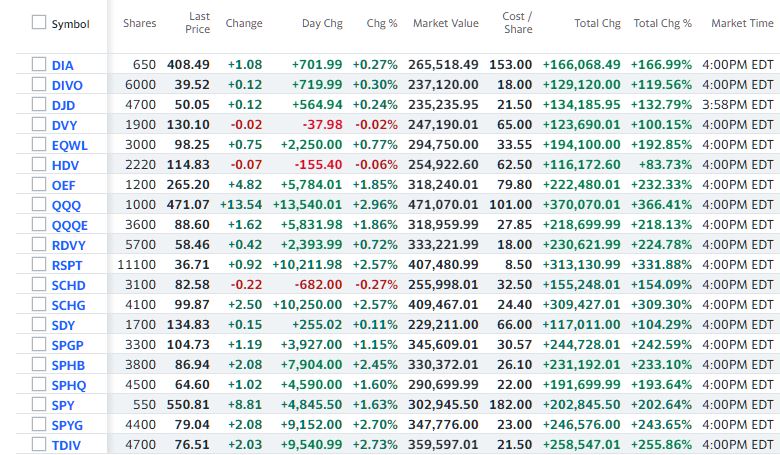This screenshot has width=780, height=455.
Task: Click the Day Chg column header
Action: click(321, 23)
